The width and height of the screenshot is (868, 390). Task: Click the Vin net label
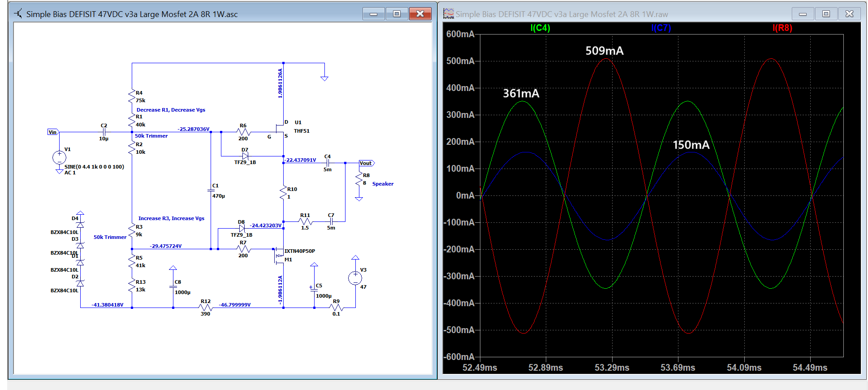point(53,132)
